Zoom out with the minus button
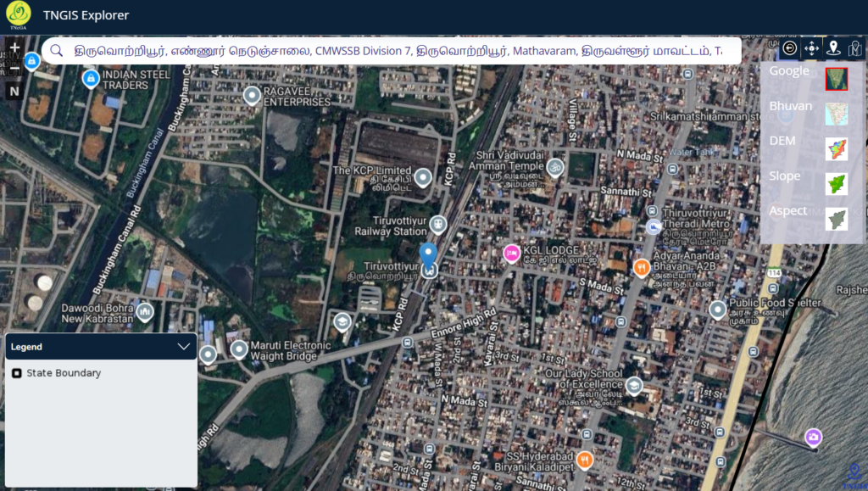 pyautogui.click(x=14, y=68)
